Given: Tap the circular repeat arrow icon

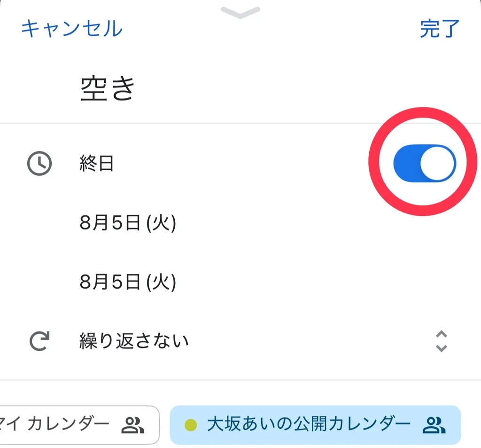Looking at the screenshot, I should (x=39, y=341).
